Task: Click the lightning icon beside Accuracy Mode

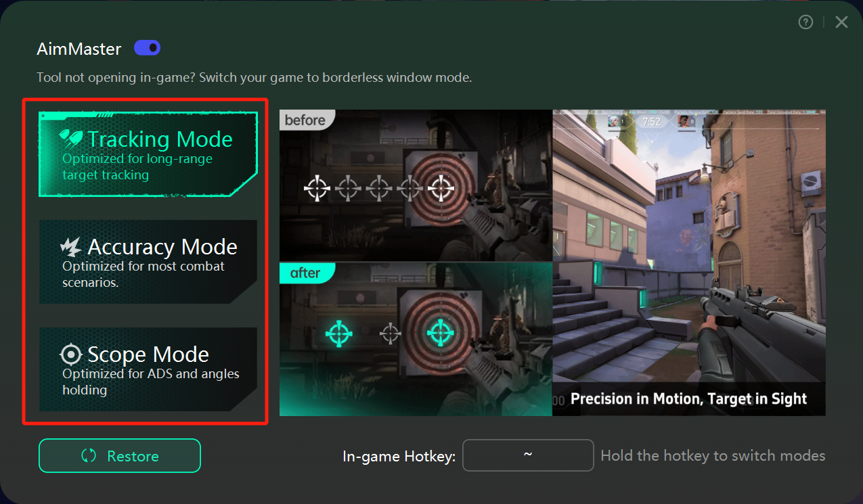Action: [x=71, y=246]
